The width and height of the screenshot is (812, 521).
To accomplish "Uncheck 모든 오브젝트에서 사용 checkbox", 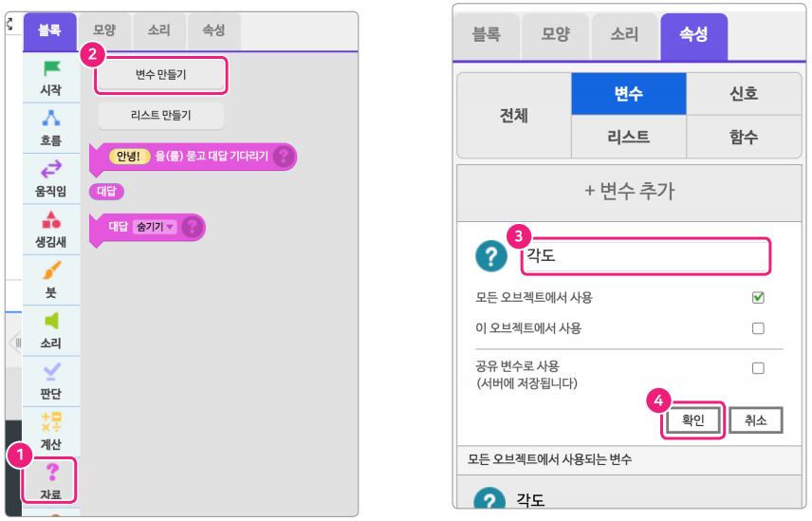I will pos(758,298).
